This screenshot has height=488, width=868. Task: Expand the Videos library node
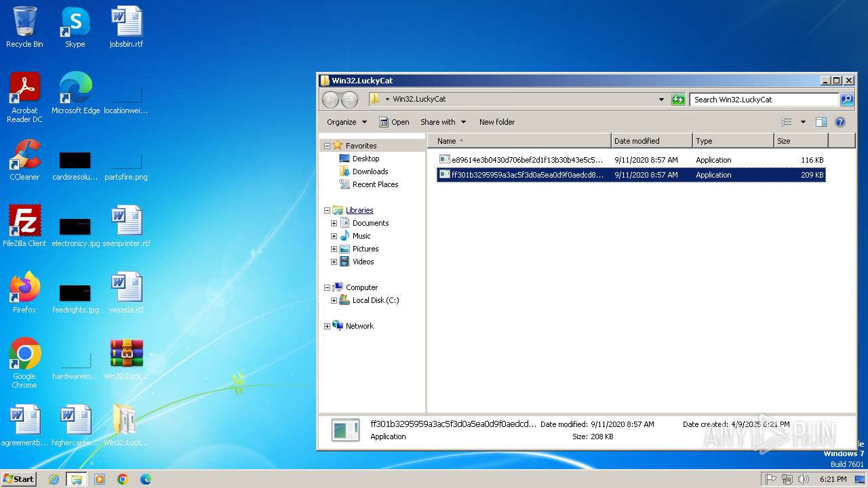click(334, 262)
